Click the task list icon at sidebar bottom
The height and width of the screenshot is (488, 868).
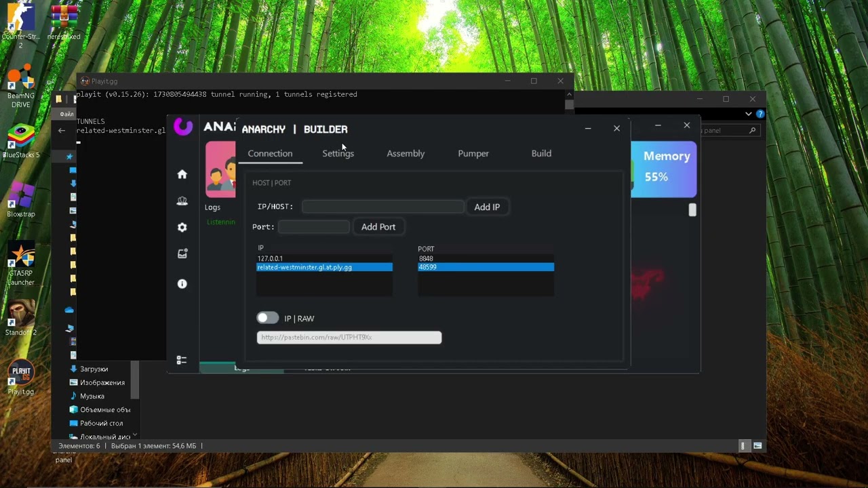(x=182, y=360)
